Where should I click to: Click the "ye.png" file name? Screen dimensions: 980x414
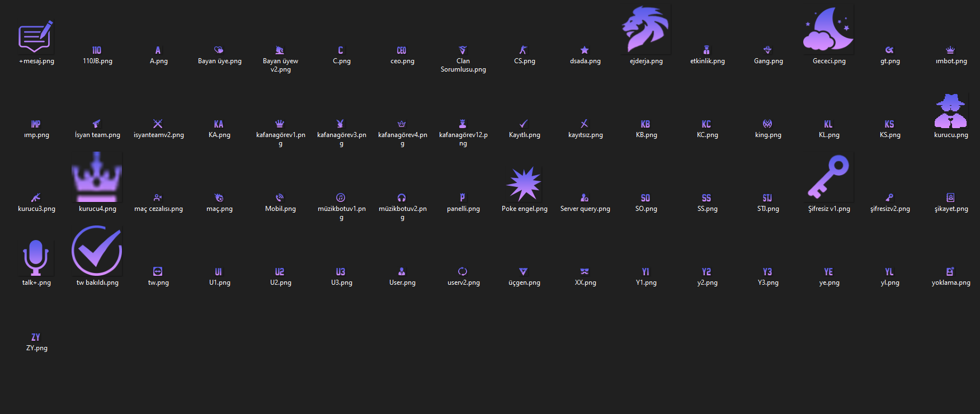(829, 283)
